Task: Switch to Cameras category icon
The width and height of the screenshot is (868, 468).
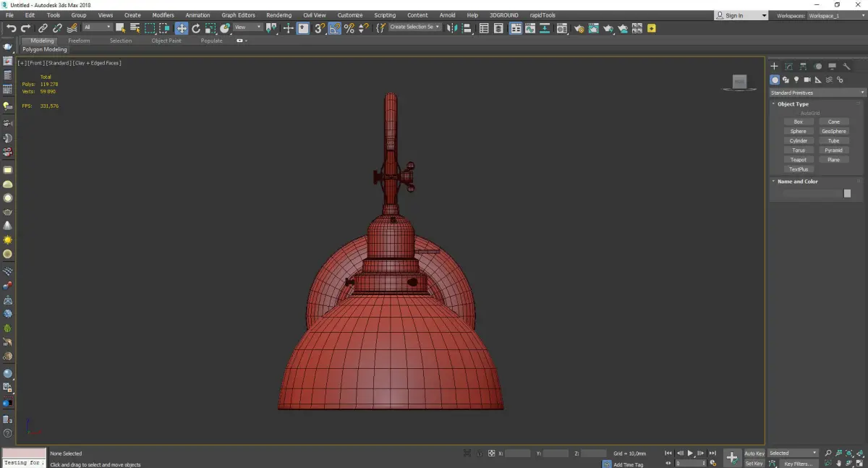Action: (x=807, y=80)
